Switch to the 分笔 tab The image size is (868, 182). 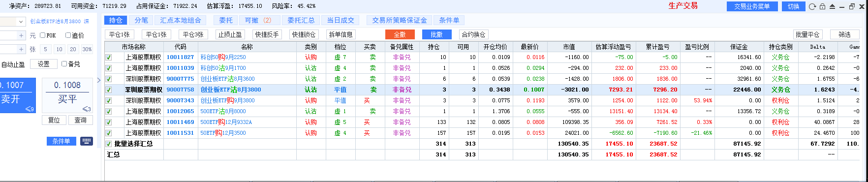click(x=141, y=20)
